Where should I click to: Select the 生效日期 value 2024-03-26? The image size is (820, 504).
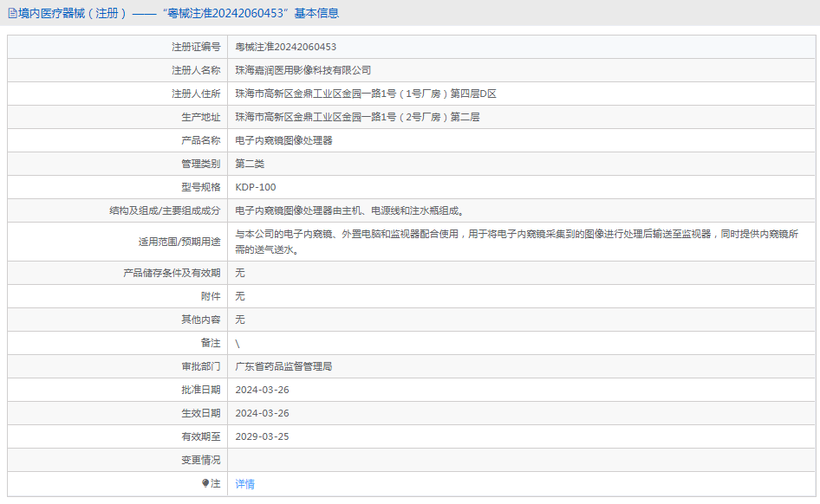[x=262, y=413]
